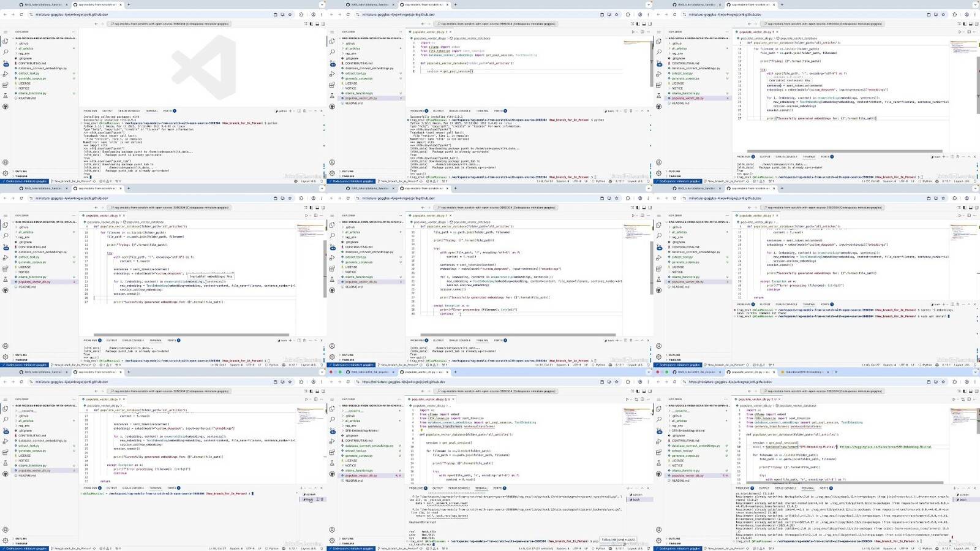Select "screen" terminal entry in the bottom-center screenshot
Viewport: 980px width, 551px height.
(x=638, y=495)
